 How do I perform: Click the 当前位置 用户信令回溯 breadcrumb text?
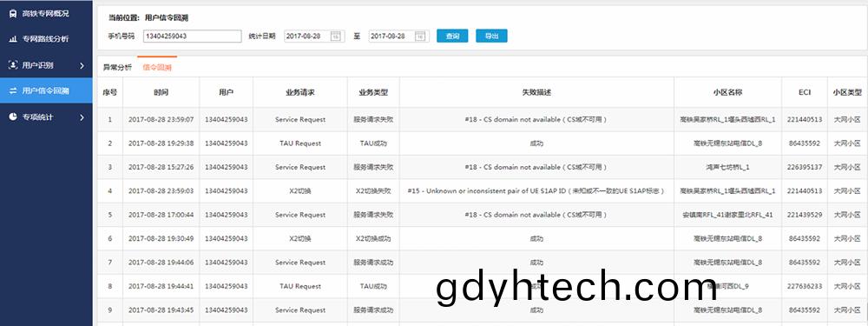(x=148, y=17)
